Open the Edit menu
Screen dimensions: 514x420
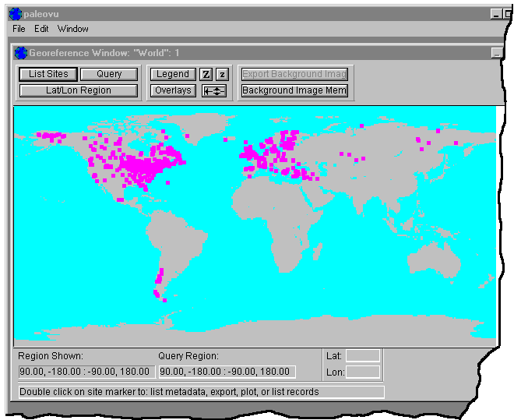[41, 29]
